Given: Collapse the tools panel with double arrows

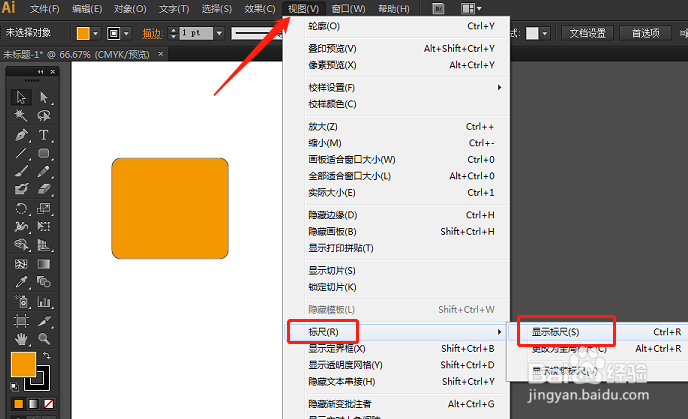Looking at the screenshot, I should pos(40,72).
